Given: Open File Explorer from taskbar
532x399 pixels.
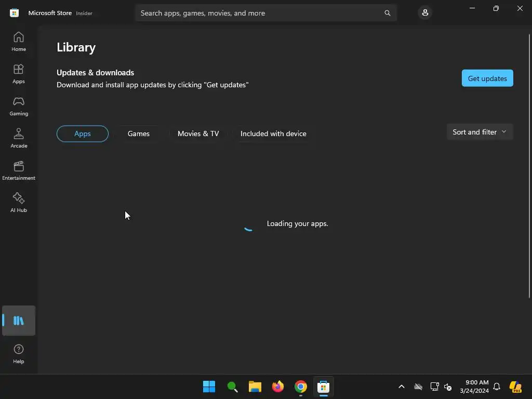Looking at the screenshot, I should tap(255, 387).
